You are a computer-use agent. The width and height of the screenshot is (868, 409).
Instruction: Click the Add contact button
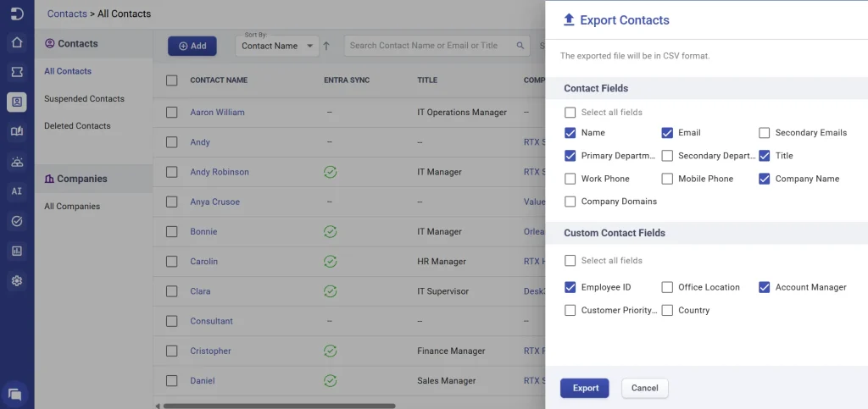(x=192, y=46)
